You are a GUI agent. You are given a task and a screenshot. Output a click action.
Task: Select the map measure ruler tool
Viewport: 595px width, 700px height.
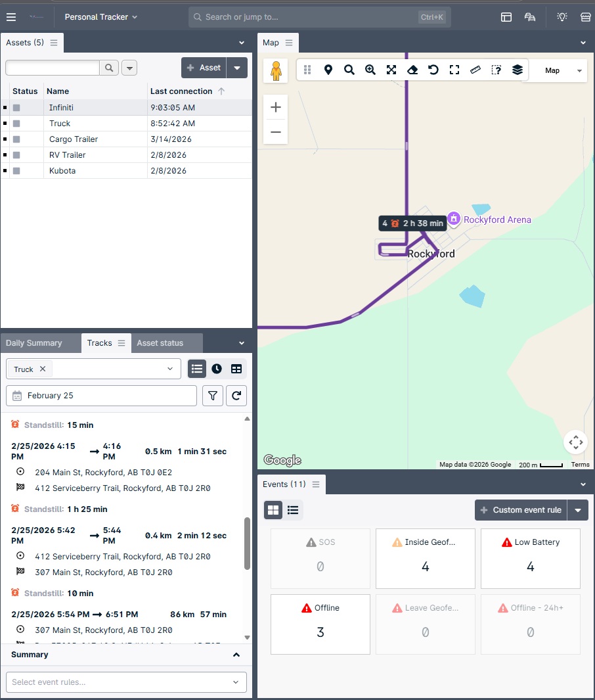[x=475, y=69]
